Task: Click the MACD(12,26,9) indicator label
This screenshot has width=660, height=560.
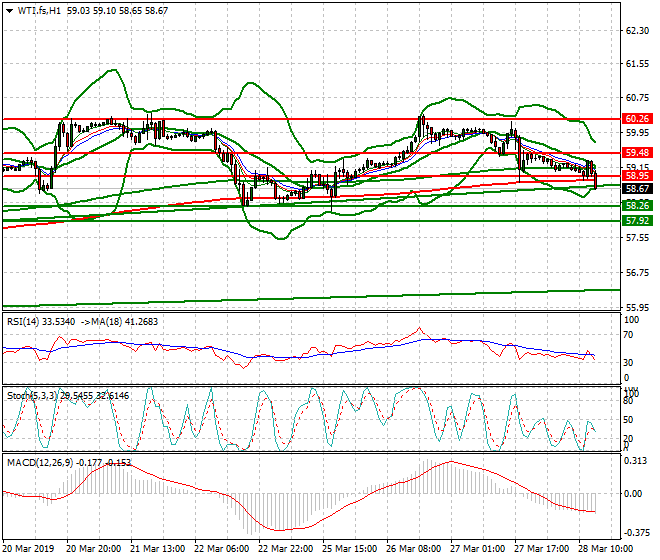Action: [40, 463]
